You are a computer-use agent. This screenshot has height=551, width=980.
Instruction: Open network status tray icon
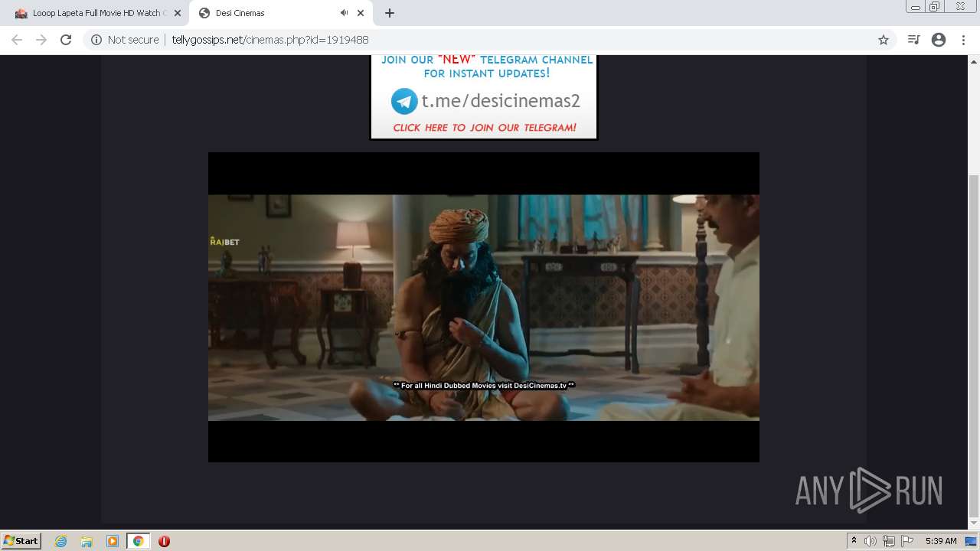tap(888, 541)
